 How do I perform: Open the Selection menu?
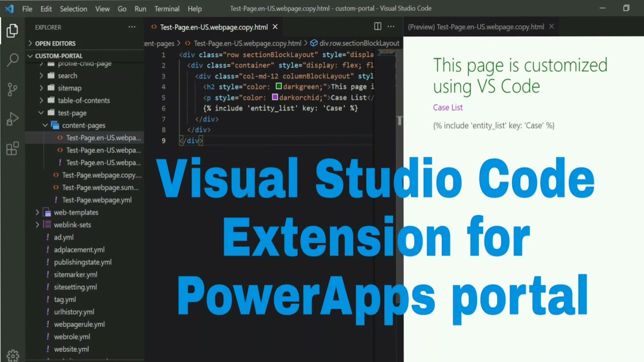click(73, 9)
